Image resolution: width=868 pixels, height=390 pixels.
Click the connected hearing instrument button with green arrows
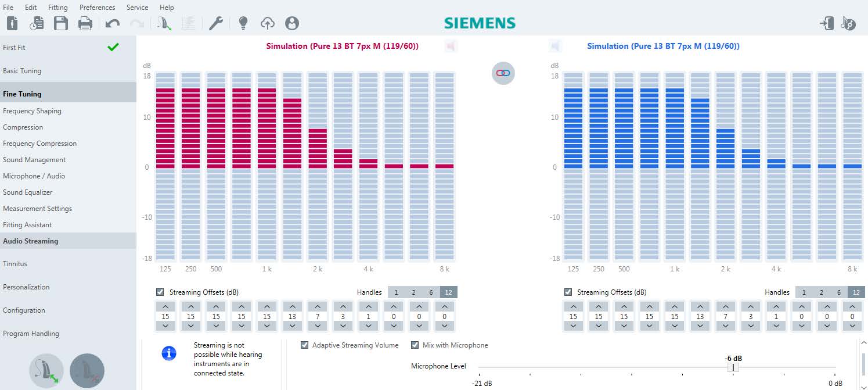46,371
